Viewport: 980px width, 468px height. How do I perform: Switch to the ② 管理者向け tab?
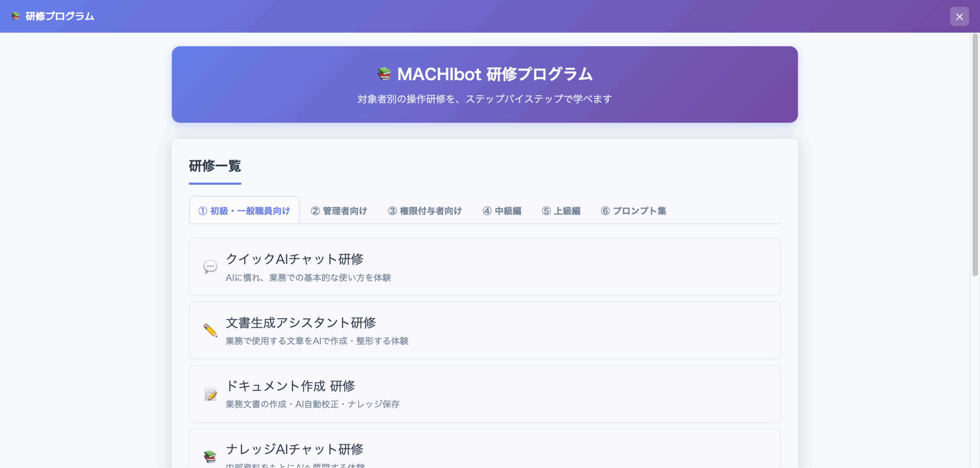pyautogui.click(x=339, y=211)
